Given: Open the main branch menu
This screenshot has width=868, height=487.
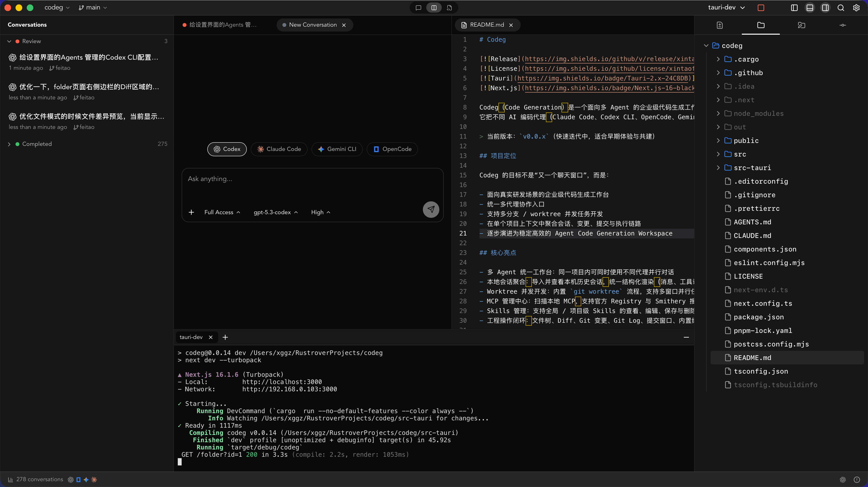Looking at the screenshot, I should pyautogui.click(x=93, y=7).
